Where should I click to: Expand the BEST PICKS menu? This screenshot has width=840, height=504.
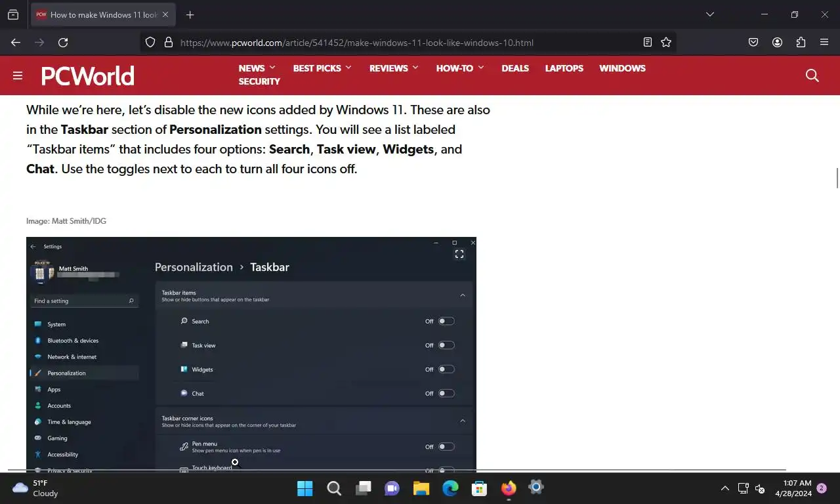tap(322, 68)
